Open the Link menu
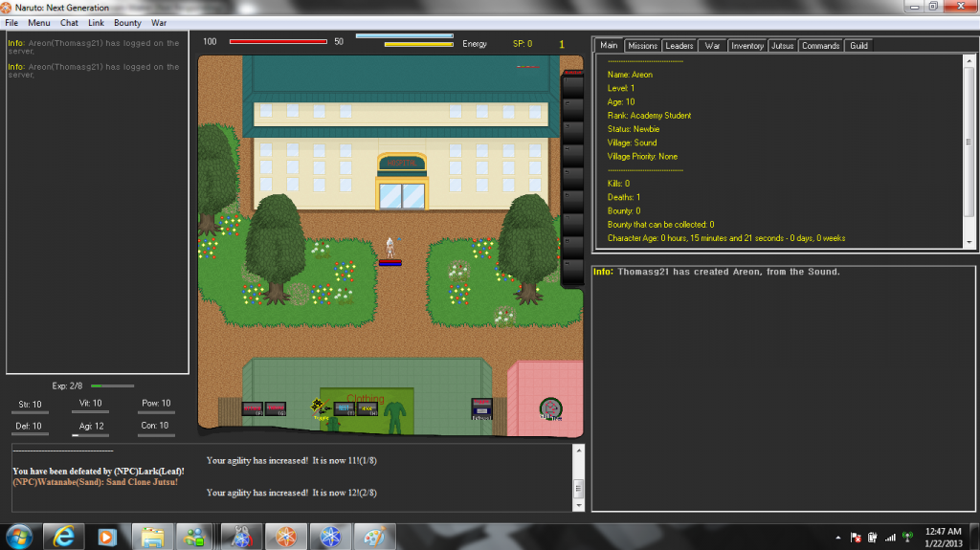Image resolution: width=980 pixels, height=550 pixels. tap(96, 23)
